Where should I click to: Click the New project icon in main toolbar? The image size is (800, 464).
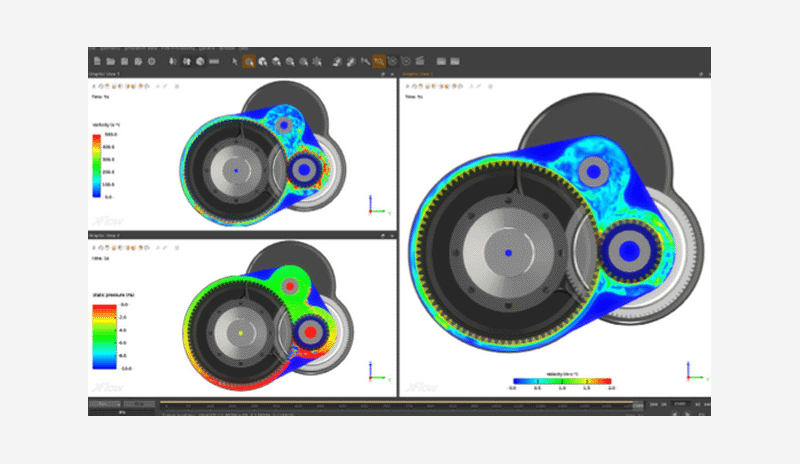[95, 61]
